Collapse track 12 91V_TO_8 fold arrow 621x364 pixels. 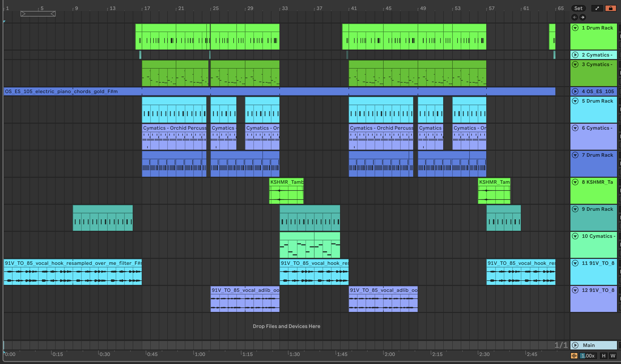575,290
